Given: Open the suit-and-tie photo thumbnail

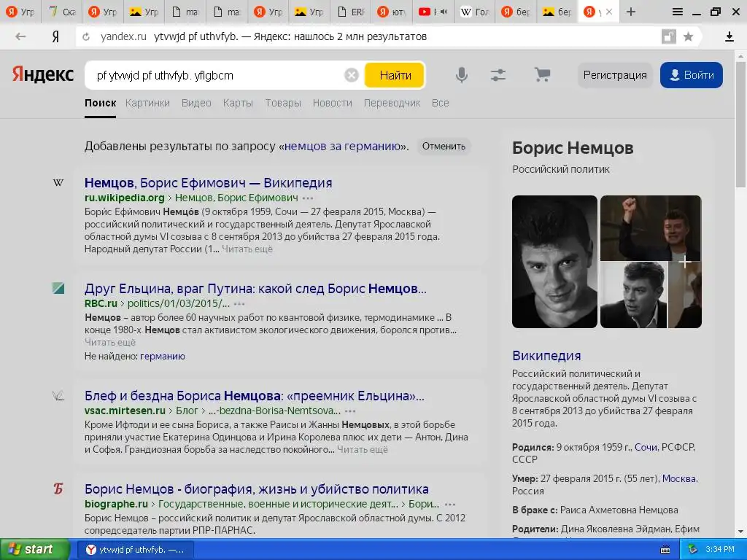Looking at the screenshot, I should (633, 295).
